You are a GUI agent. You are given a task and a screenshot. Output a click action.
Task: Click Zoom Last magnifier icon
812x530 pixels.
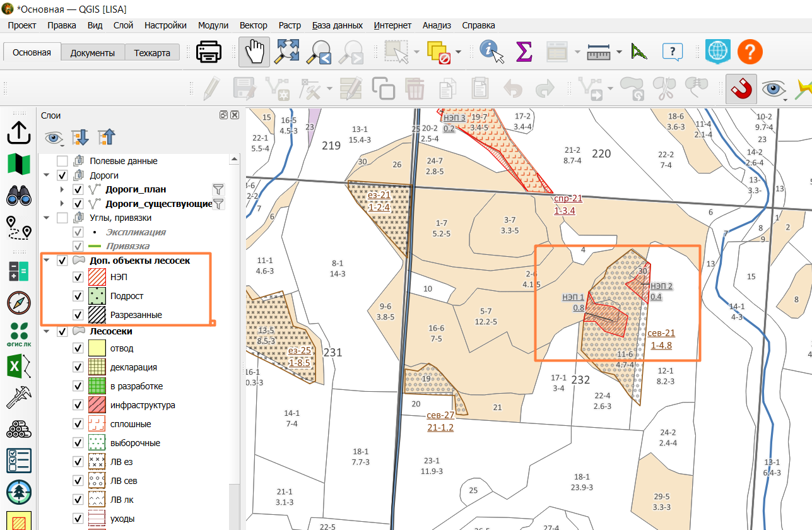click(x=319, y=52)
